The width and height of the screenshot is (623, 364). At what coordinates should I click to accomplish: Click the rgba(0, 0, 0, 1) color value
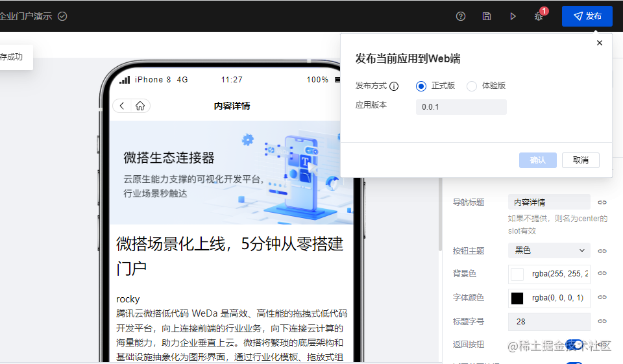coord(558,298)
